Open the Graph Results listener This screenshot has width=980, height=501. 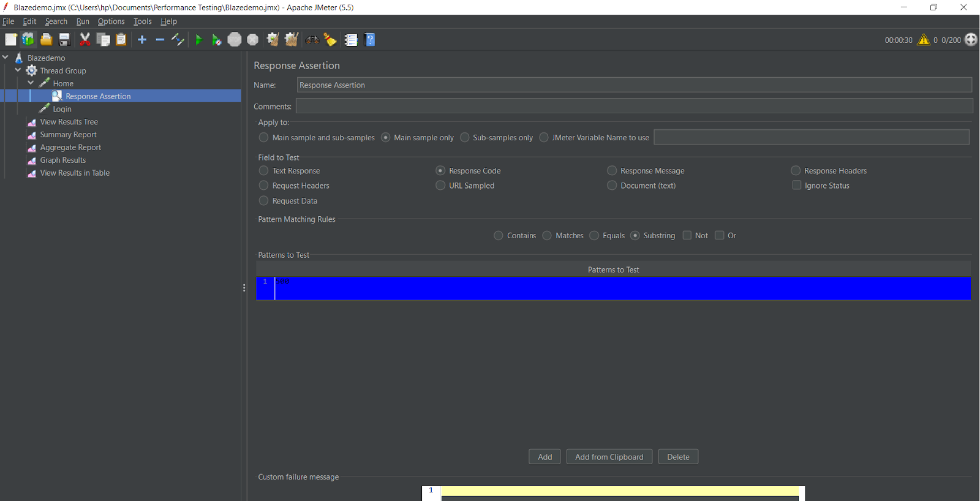(x=62, y=160)
